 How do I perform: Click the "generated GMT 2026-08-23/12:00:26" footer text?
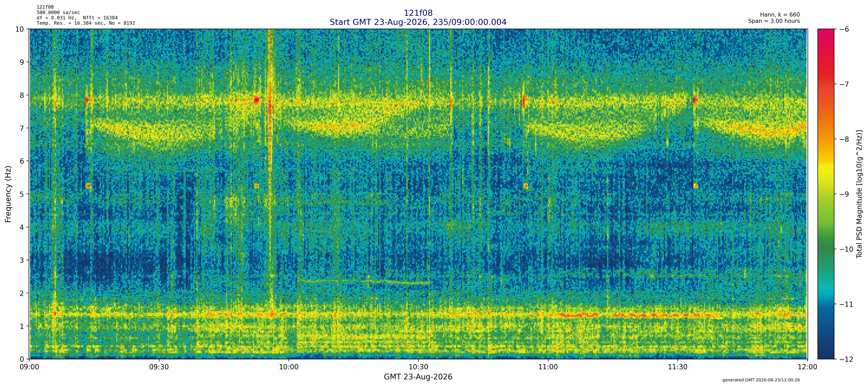761,380
